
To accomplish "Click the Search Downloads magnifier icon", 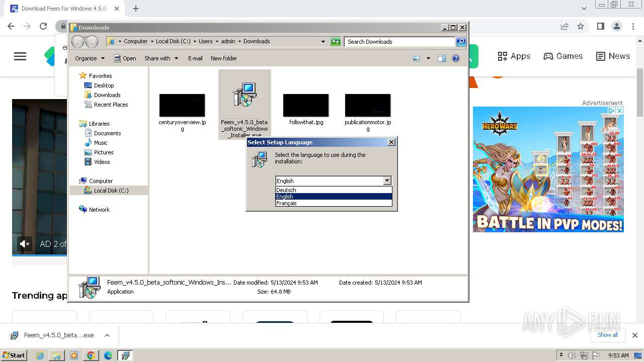I will coord(460,42).
